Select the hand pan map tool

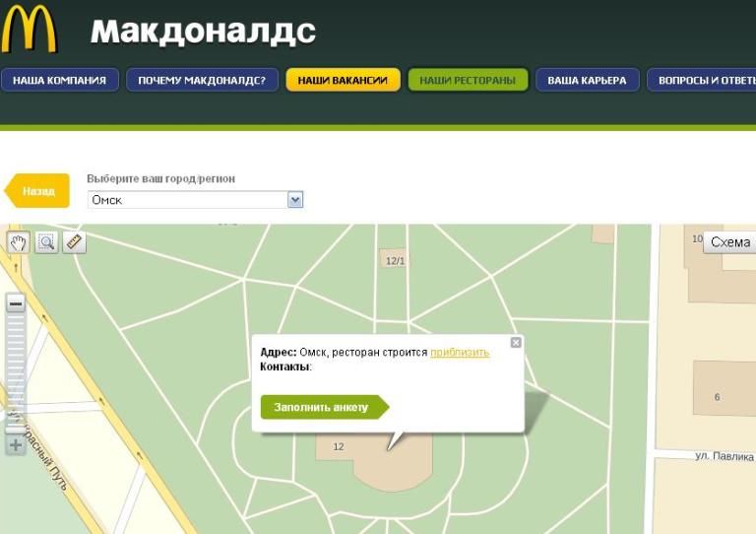pos(19,242)
